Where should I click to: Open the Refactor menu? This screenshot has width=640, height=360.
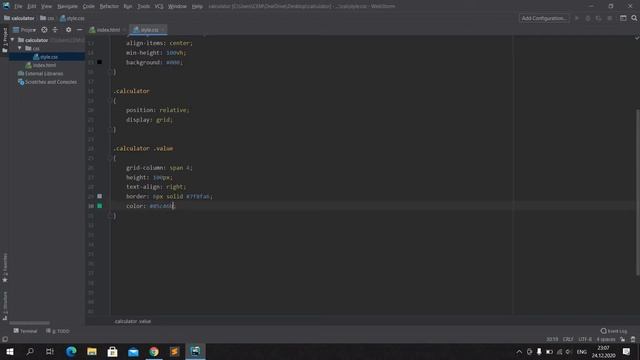coord(109,6)
